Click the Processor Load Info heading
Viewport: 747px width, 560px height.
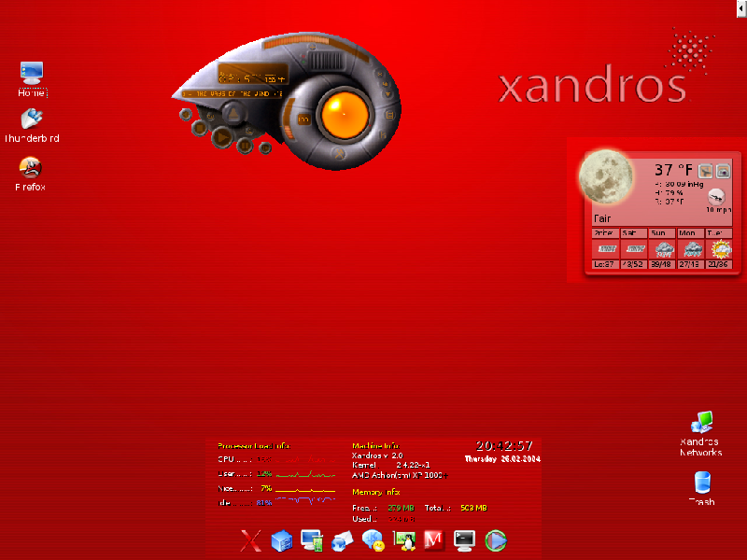coord(253,446)
